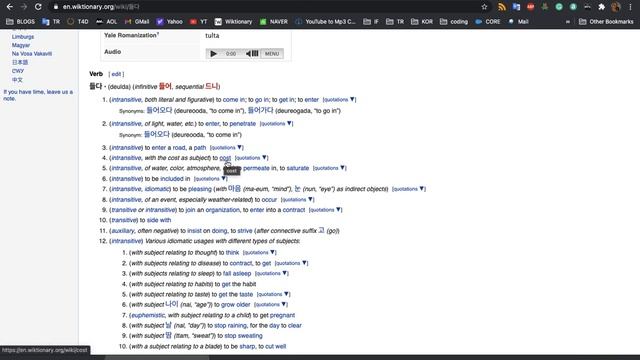Select 日本語 language in sidebar
The height and width of the screenshot is (360, 640).
click(x=20, y=62)
